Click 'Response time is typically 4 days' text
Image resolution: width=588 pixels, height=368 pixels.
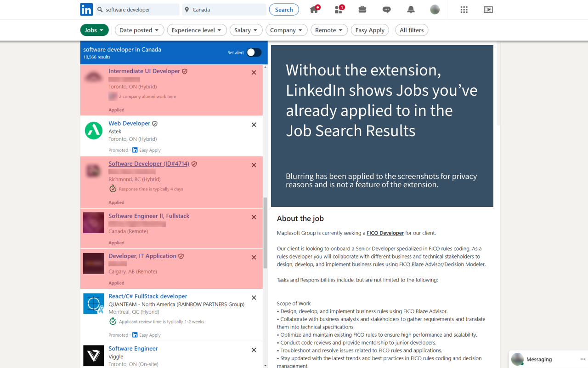click(151, 189)
